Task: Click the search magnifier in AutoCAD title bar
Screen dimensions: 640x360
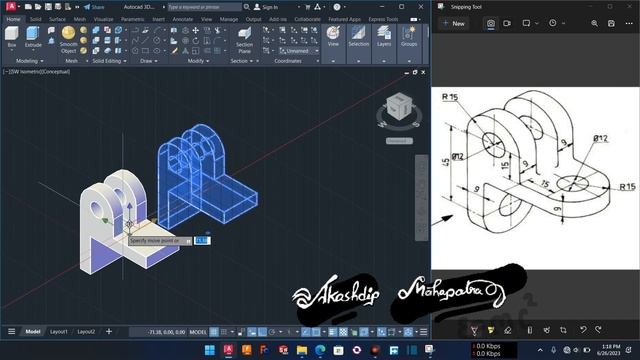Action: click(247, 7)
